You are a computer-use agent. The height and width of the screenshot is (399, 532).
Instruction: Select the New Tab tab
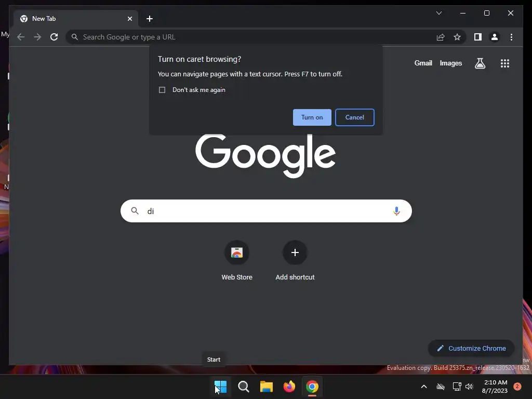[76, 19]
